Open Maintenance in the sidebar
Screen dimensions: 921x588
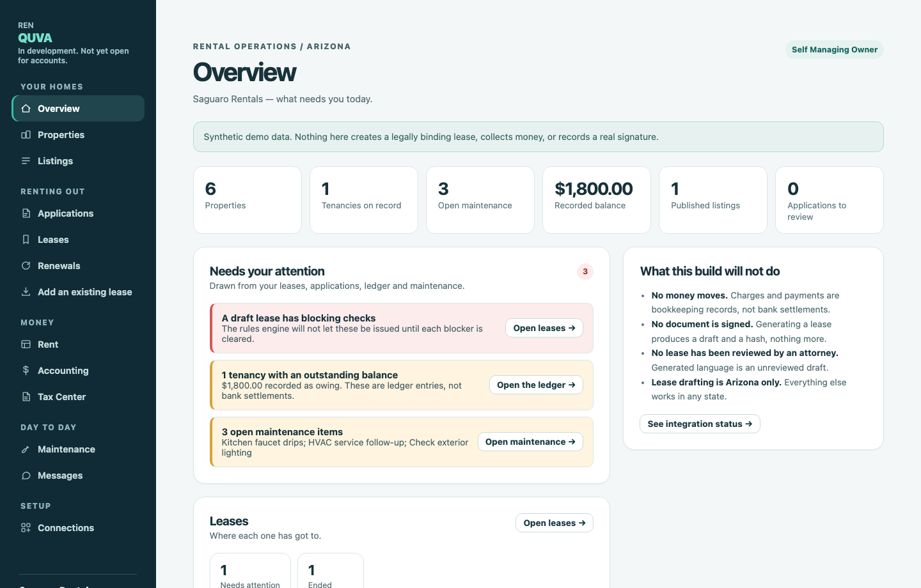(78, 449)
